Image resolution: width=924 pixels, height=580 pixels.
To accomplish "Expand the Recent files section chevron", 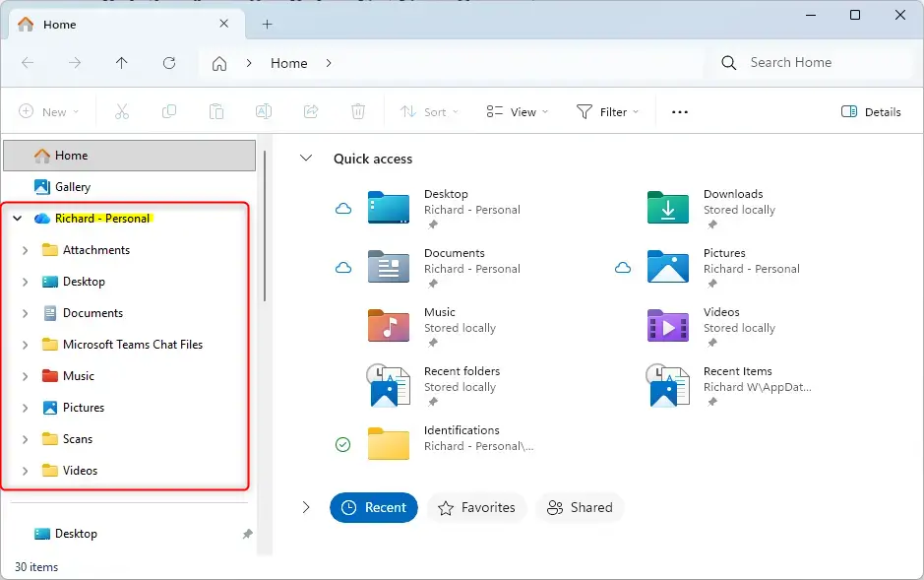I will pyautogui.click(x=306, y=507).
